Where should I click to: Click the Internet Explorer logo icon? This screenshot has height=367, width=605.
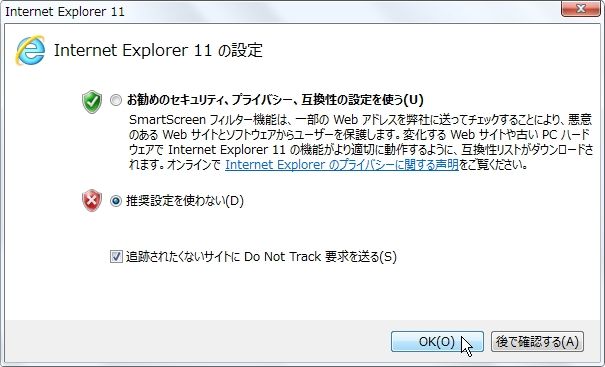click(x=30, y=51)
